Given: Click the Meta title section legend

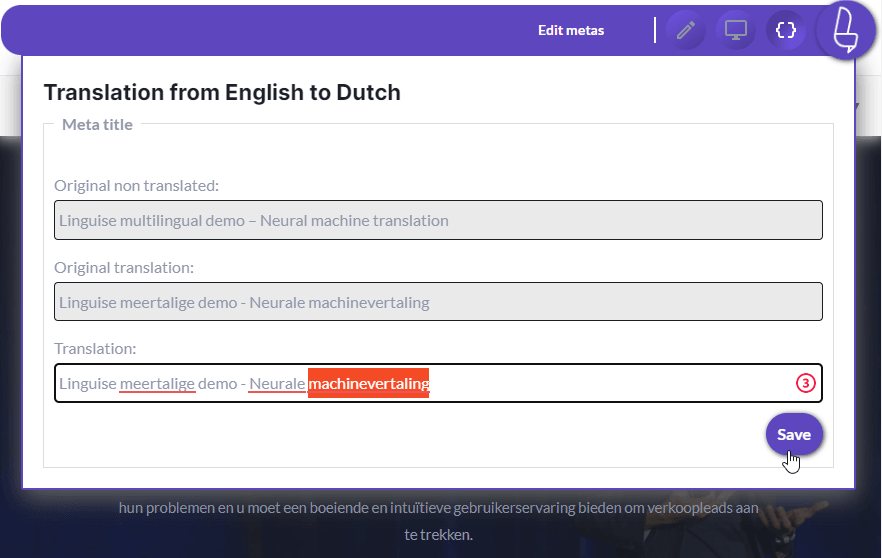Looking at the screenshot, I should point(97,124).
